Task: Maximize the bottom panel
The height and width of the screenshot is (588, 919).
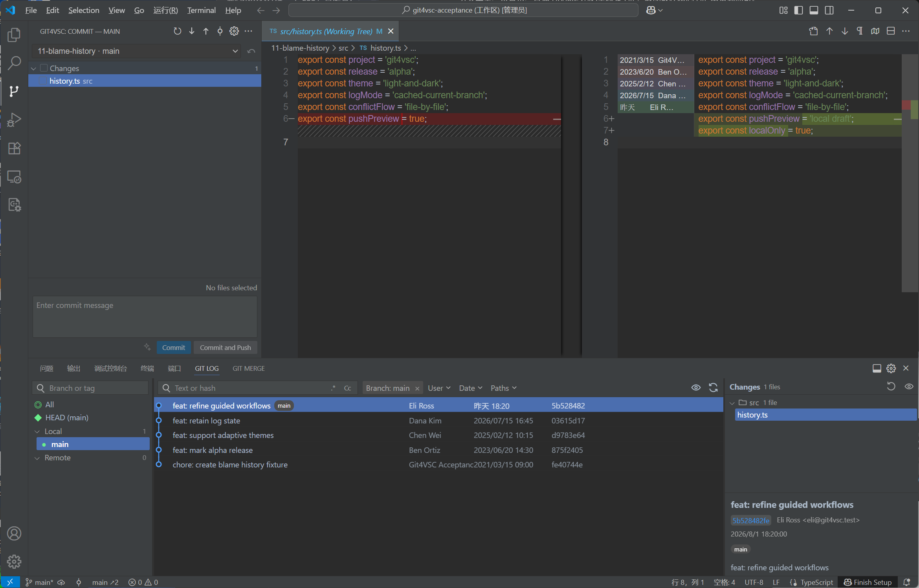Action: (x=877, y=368)
